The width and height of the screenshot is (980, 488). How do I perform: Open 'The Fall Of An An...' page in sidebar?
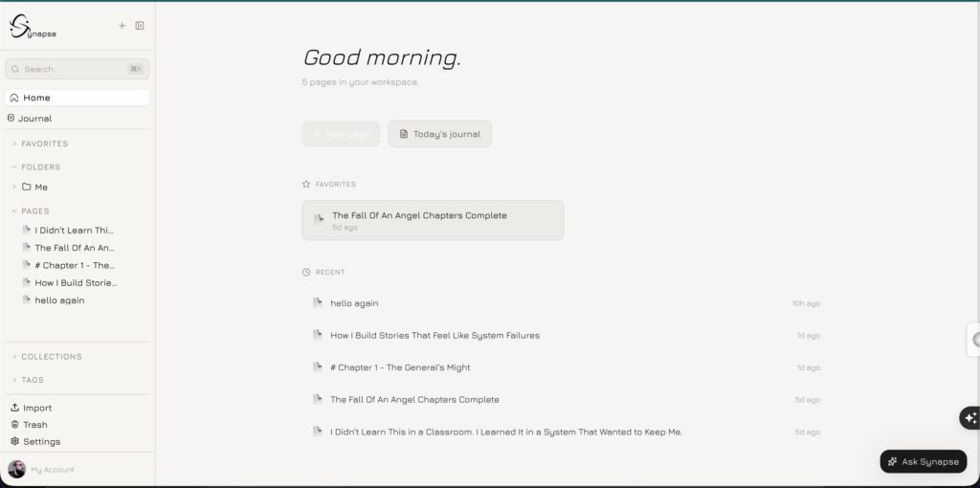[x=75, y=248]
